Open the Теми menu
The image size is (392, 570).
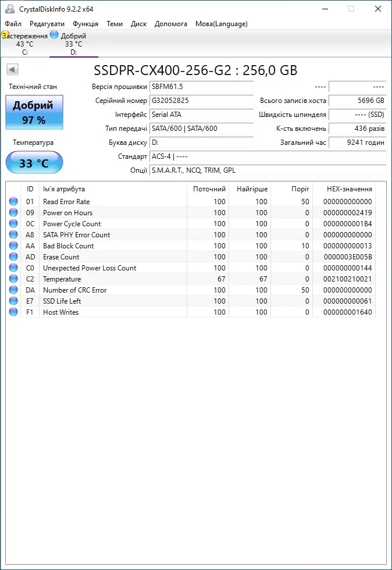(x=115, y=24)
